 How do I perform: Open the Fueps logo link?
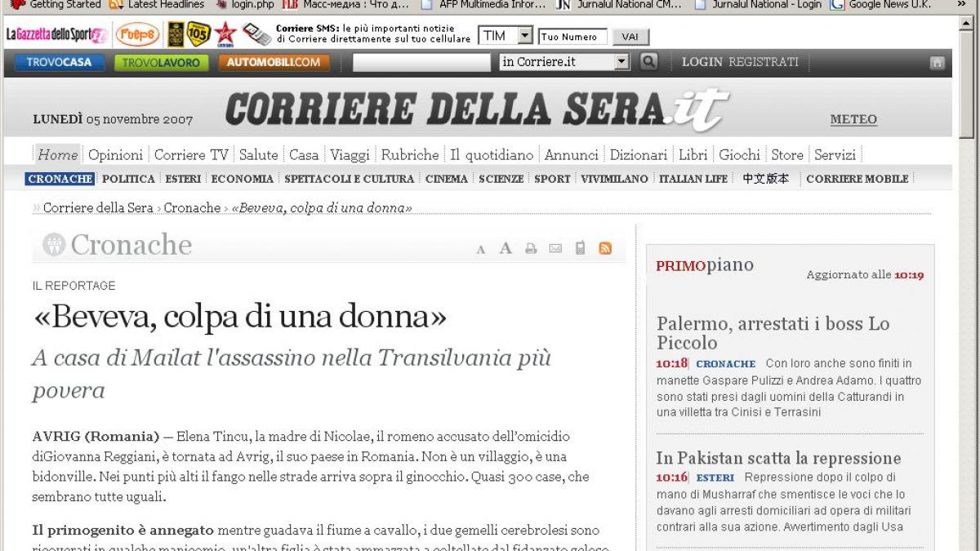click(x=137, y=34)
